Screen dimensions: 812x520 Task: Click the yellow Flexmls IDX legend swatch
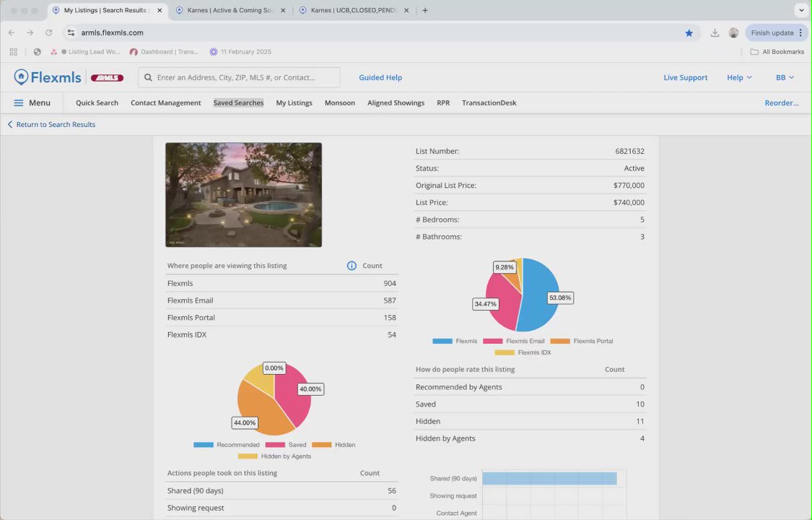(x=505, y=352)
